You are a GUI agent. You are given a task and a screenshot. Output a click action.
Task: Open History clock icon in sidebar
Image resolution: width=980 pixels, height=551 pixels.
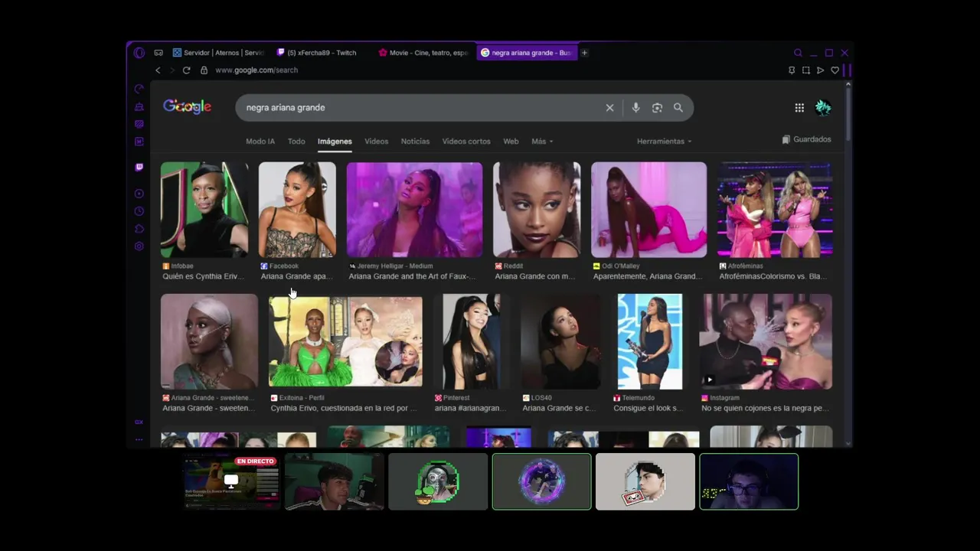pos(139,211)
